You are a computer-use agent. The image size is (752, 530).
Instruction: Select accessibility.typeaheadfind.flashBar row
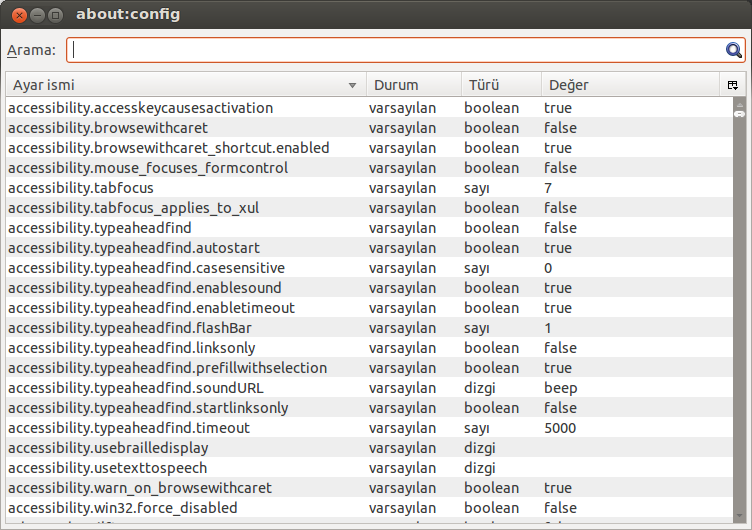[369, 328]
